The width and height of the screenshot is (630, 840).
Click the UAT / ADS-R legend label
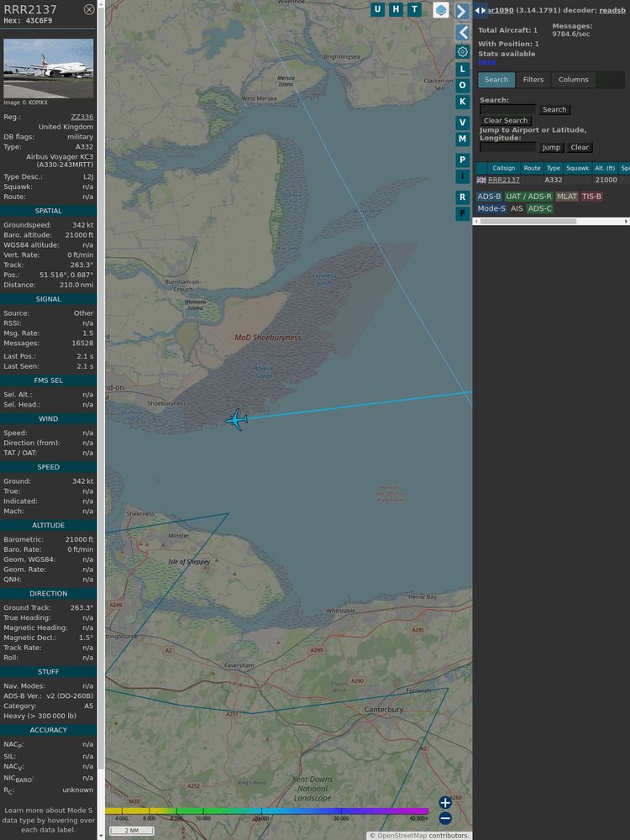coord(528,197)
